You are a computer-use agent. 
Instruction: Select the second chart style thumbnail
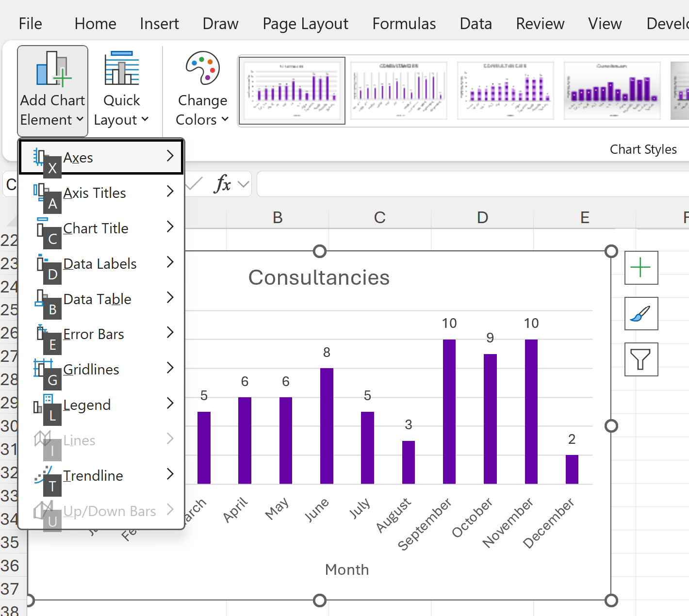(399, 91)
